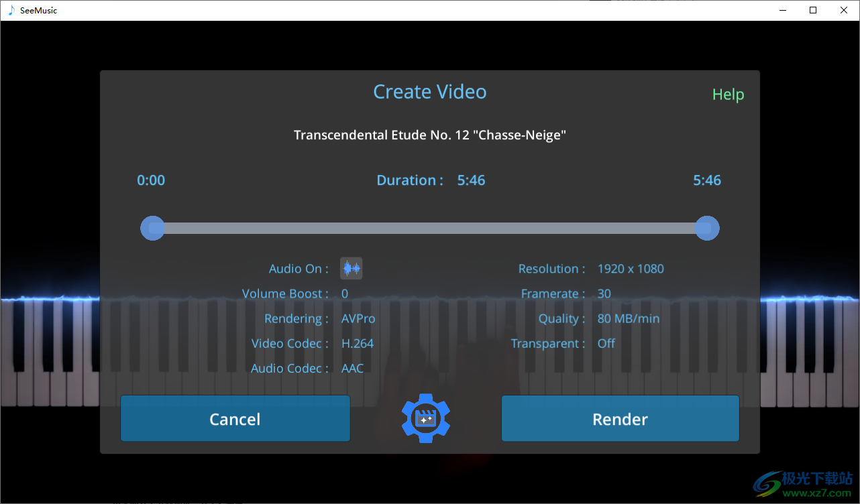
Task: Select the 5:46 end-time slider handle
Action: pyautogui.click(x=706, y=228)
